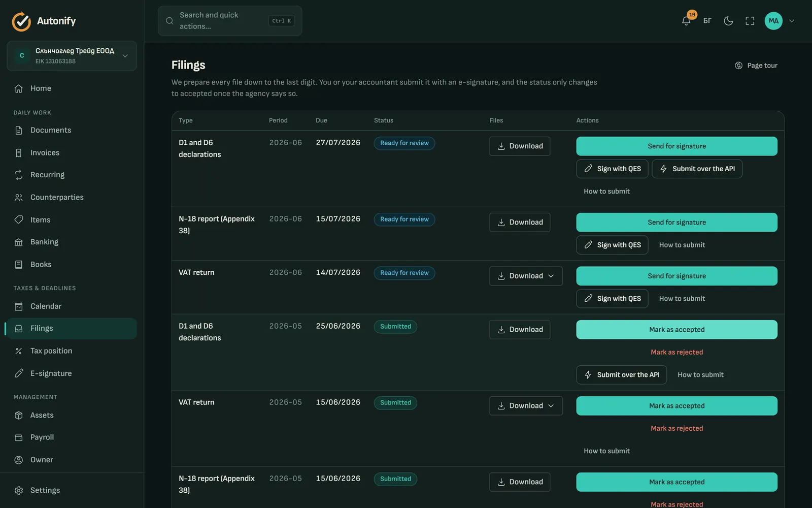Image resolution: width=812 pixels, height=508 pixels.
Task: Send VAT return 2026-06 for signature
Action: point(676,276)
